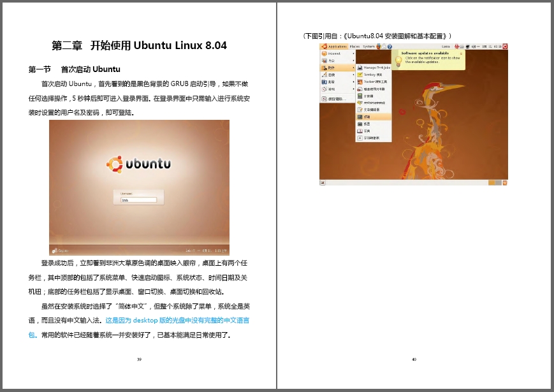Open the Trash icon on bottom panel
The height and width of the screenshot is (392, 554).
tap(505, 182)
